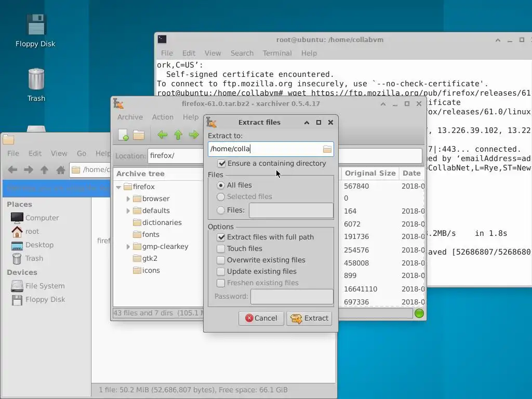The height and width of the screenshot is (399, 532).
Task: Open terminal Edit menu
Action: click(x=189, y=54)
